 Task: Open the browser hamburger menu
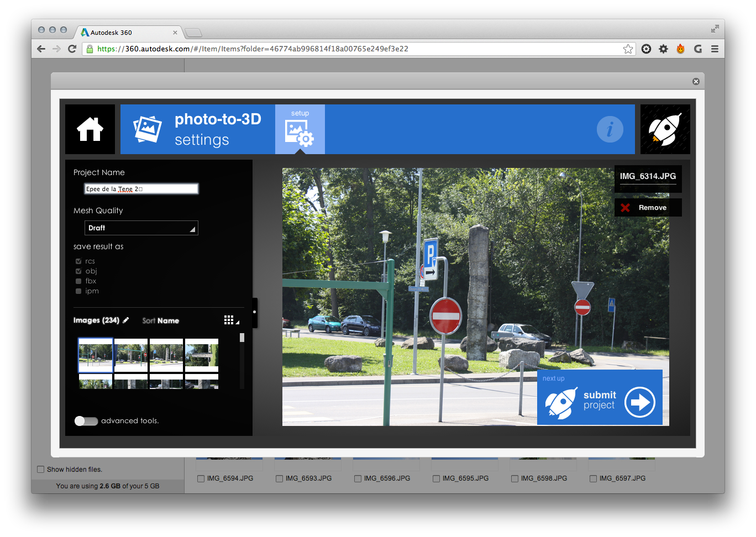point(715,49)
